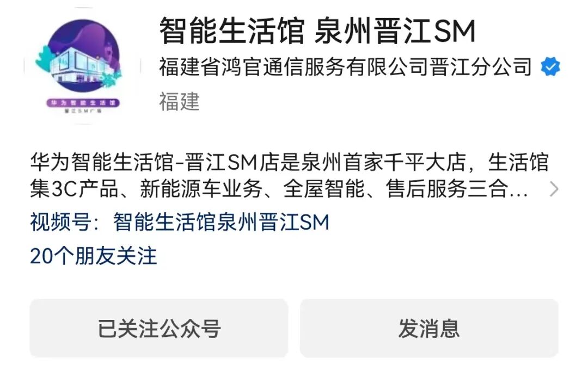Viewport: 588px width, 376px height.
Task: Tap 晋江分公司 at the end of the company name
Action: [x=481, y=67]
